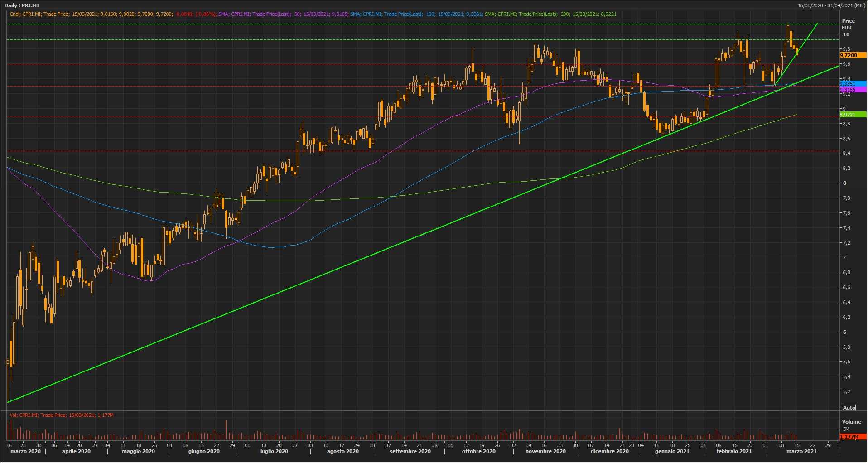Click the aprile 2020 label on time axis

(76, 451)
